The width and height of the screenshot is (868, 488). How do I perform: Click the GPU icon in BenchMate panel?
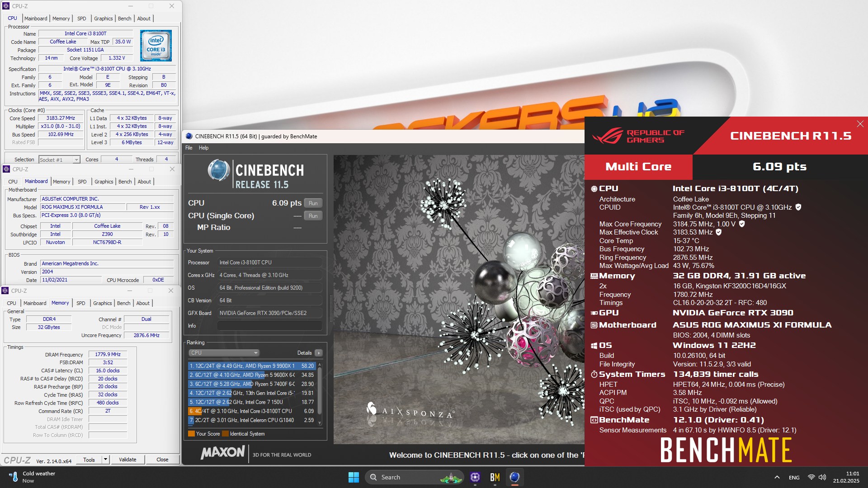[594, 313]
